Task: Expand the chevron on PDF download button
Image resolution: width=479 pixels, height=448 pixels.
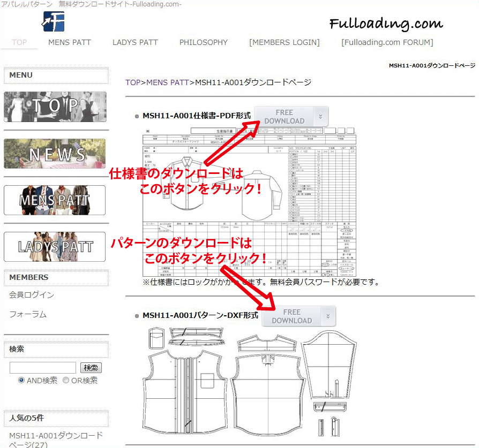Action: click(321, 117)
